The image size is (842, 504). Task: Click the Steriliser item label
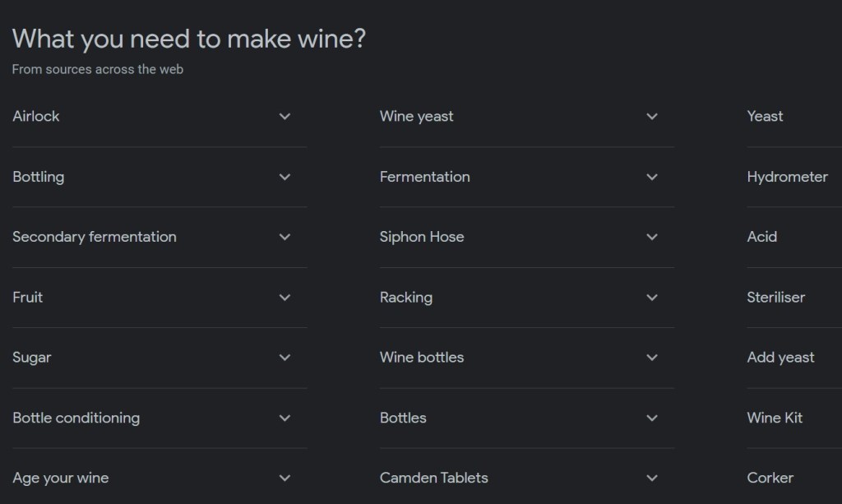click(x=775, y=298)
